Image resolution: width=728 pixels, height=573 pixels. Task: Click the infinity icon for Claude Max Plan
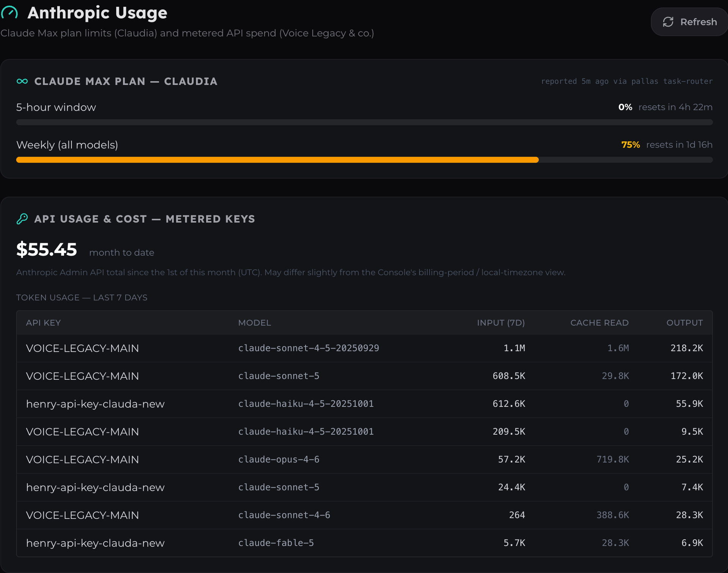pyautogui.click(x=22, y=81)
